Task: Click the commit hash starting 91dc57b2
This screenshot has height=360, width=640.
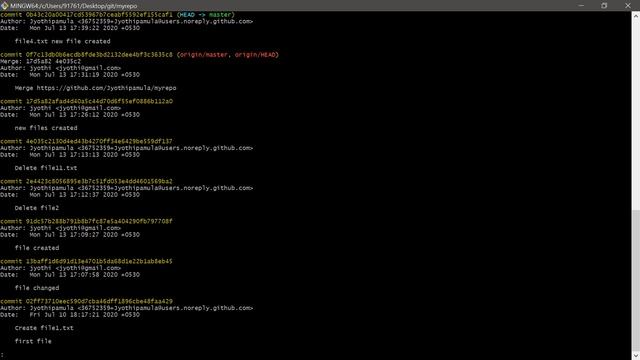Action: 99,221
